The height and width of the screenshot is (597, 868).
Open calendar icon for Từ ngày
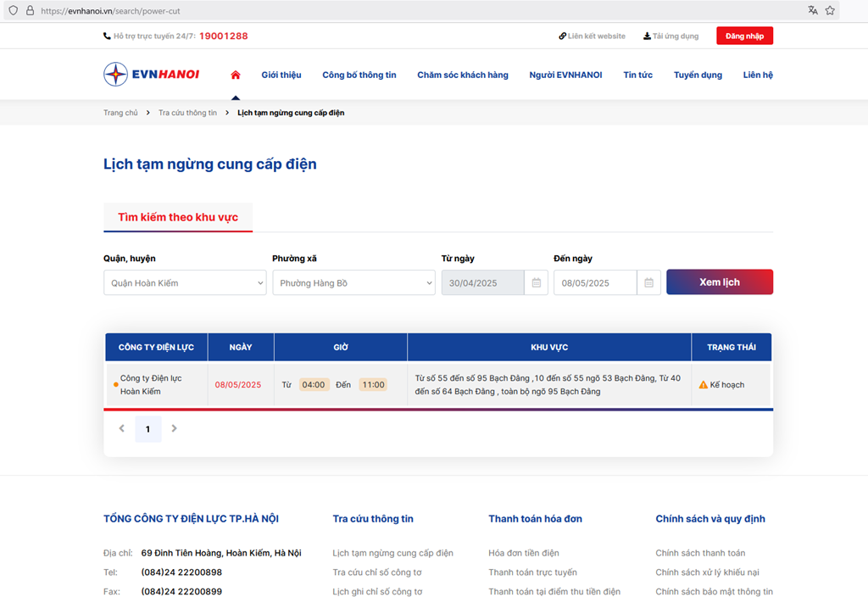click(536, 282)
